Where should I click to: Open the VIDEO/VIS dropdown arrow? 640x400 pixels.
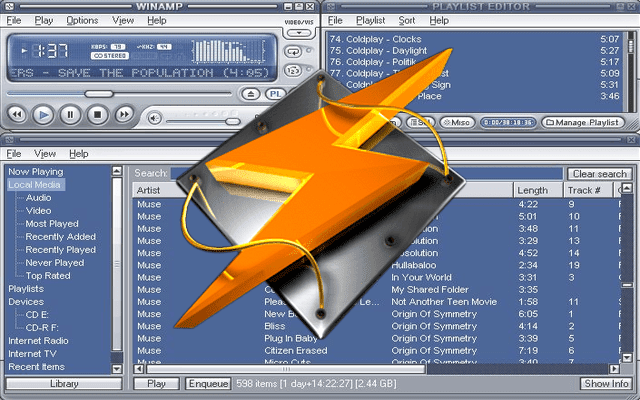(299, 33)
